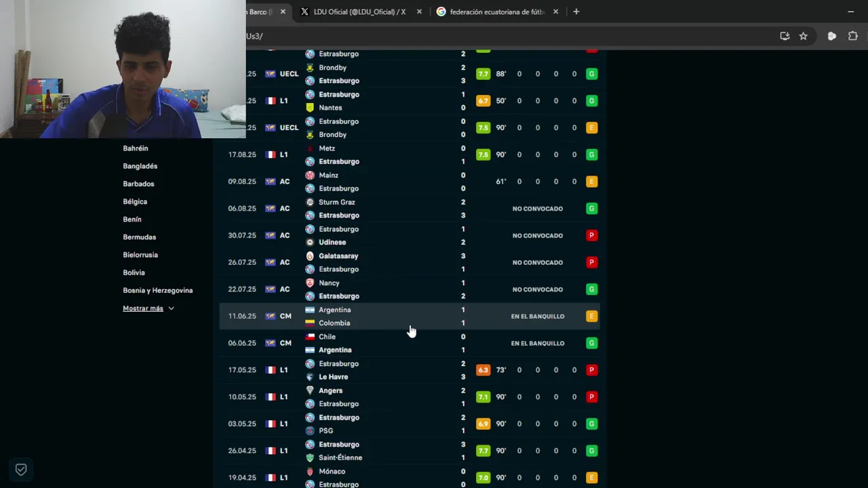Click the Sturm Graz crest icon

click(310, 202)
